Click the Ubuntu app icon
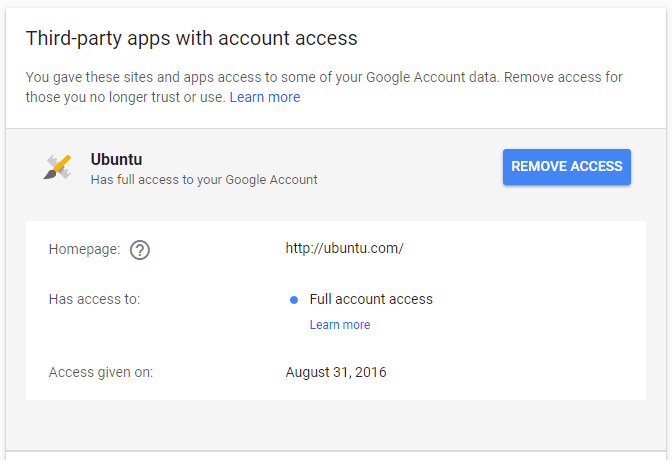The width and height of the screenshot is (672, 460). pyautogui.click(x=57, y=168)
